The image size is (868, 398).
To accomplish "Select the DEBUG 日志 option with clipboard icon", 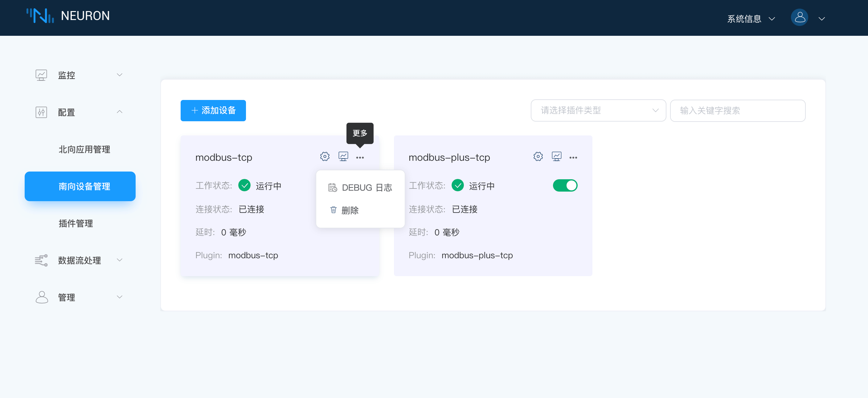I will pyautogui.click(x=360, y=188).
